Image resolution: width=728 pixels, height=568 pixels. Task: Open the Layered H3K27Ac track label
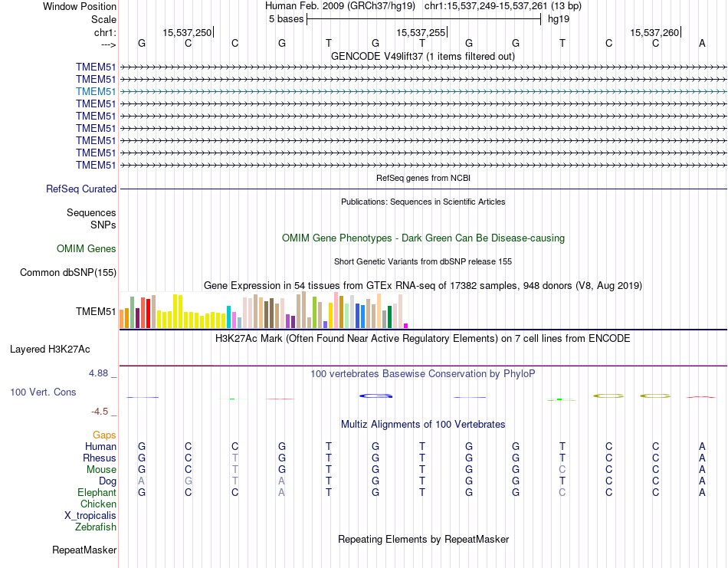click(x=50, y=350)
